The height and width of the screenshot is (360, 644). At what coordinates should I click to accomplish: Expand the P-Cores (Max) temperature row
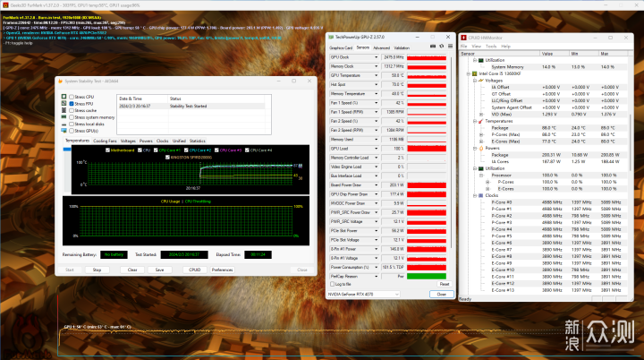(481, 134)
